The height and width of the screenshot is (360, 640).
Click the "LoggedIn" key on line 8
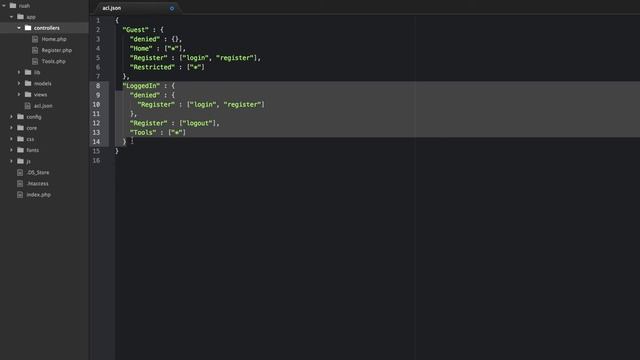tap(141, 86)
